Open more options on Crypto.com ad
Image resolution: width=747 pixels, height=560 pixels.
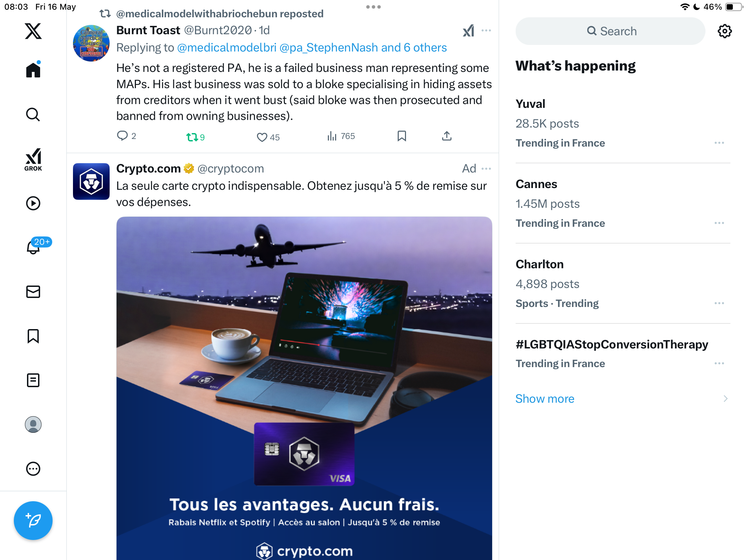tap(486, 169)
